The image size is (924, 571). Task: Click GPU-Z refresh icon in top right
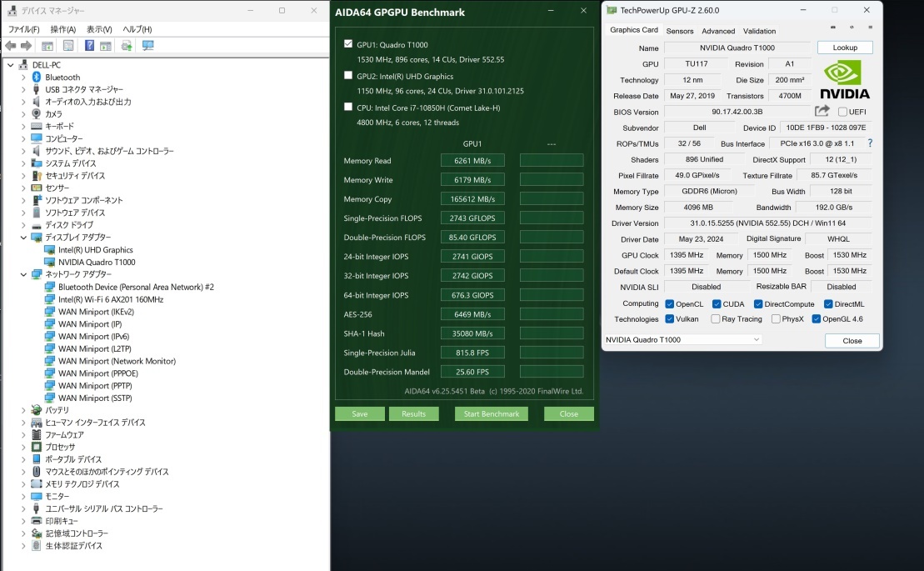coord(852,28)
